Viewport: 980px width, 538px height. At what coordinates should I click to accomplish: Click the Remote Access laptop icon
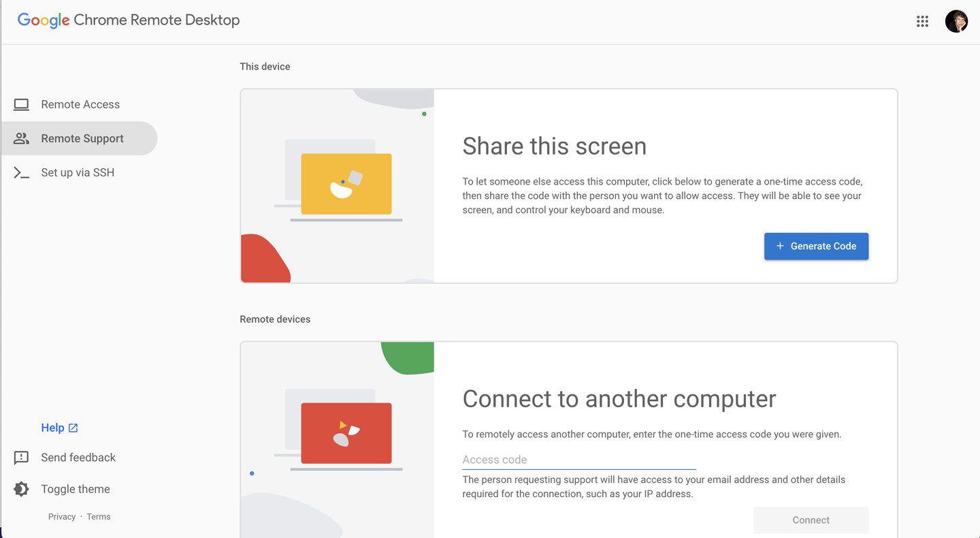pyautogui.click(x=21, y=104)
